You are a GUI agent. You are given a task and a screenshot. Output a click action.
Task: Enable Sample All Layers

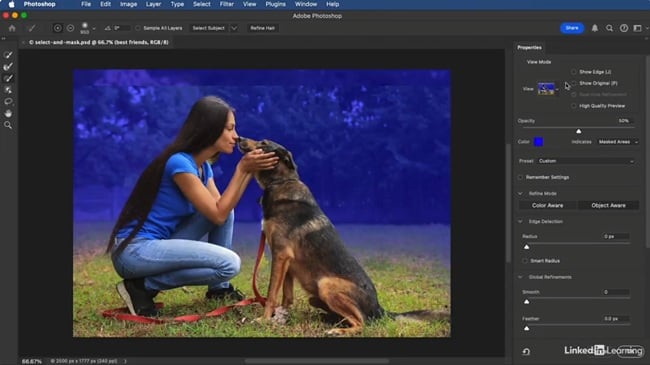(x=138, y=28)
